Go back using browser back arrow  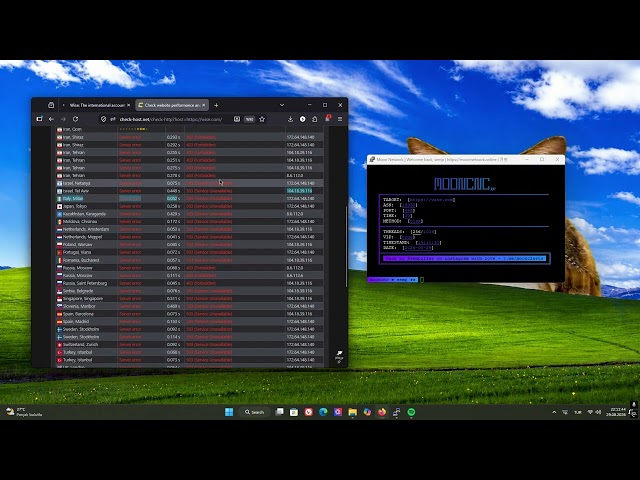pyautogui.click(x=51, y=119)
